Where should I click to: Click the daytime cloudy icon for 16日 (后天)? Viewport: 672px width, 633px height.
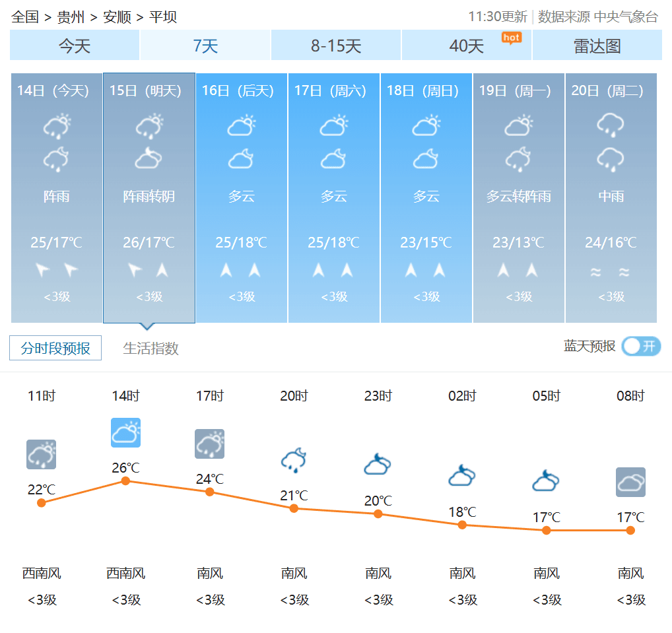tap(242, 125)
